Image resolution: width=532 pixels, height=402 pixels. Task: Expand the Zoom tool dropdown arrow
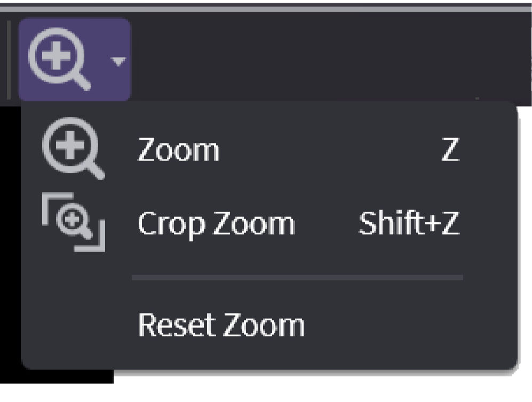(118, 61)
